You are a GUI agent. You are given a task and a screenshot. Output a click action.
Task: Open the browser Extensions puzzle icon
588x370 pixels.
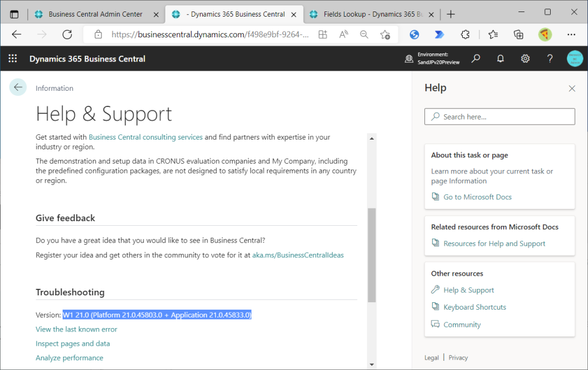[465, 34]
